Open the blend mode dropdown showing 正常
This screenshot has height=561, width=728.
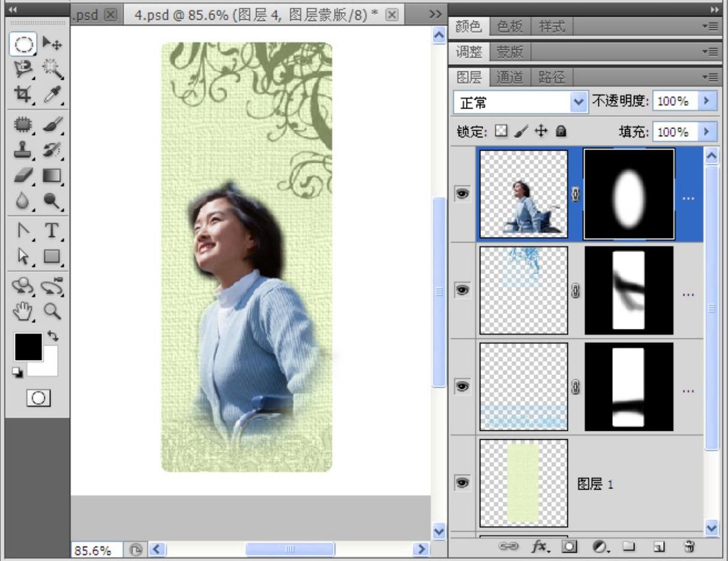[520, 103]
